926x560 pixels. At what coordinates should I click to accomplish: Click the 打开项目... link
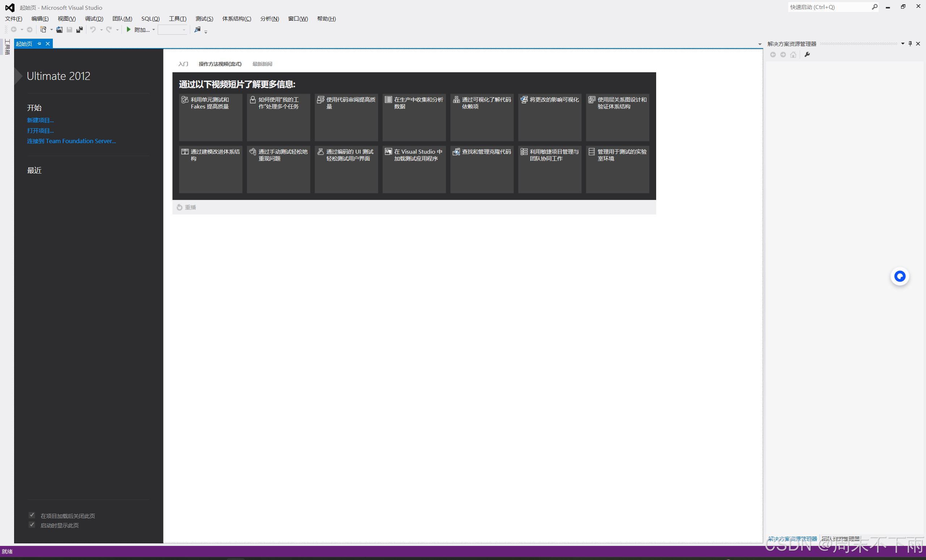tap(40, 131)
